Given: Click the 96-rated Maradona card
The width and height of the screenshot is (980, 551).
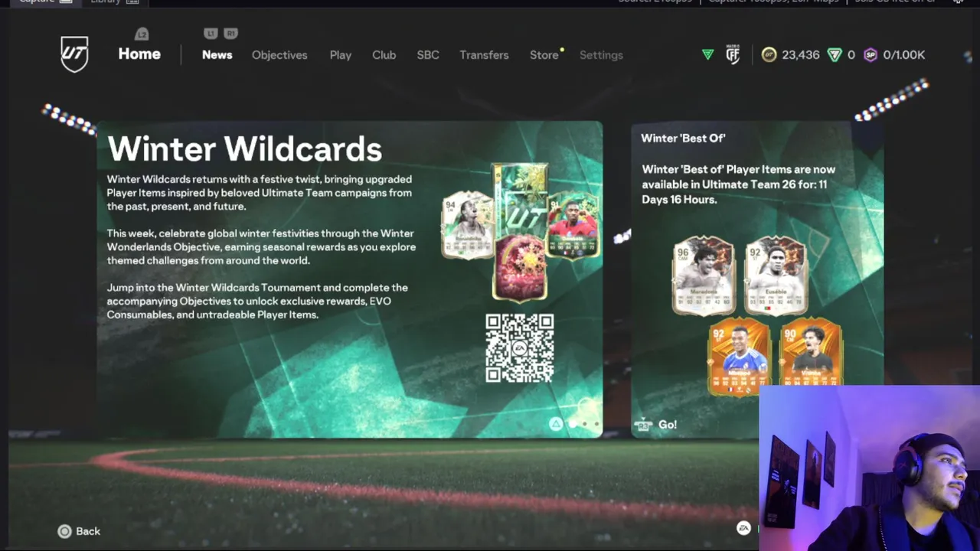Looking at the screenshot, I should click(704, 276).
